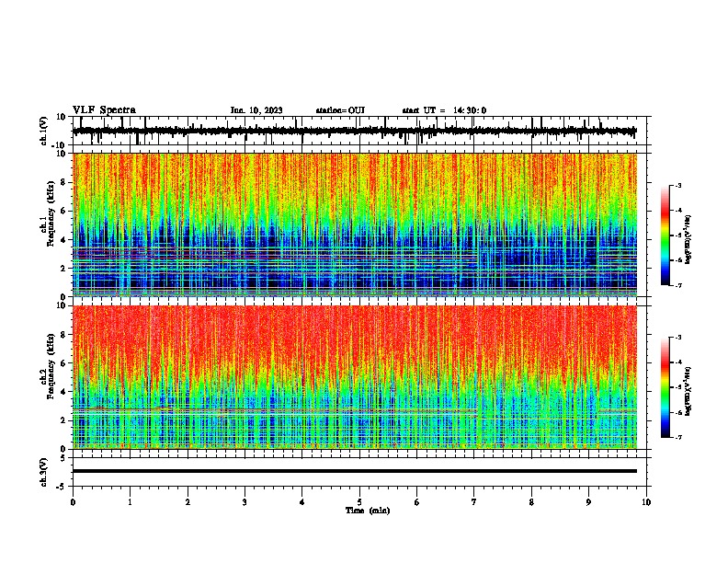The height and width of the screenshot is (563, 728).
Task: Click the "ch.3(V)" axis label
Action: pos(44,472)
